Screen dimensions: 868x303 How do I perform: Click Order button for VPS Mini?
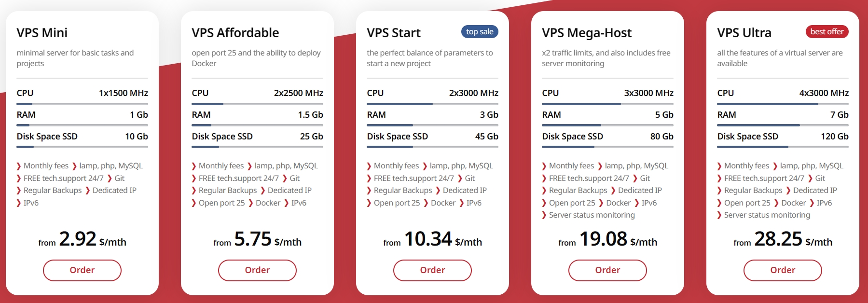(82, 270)
